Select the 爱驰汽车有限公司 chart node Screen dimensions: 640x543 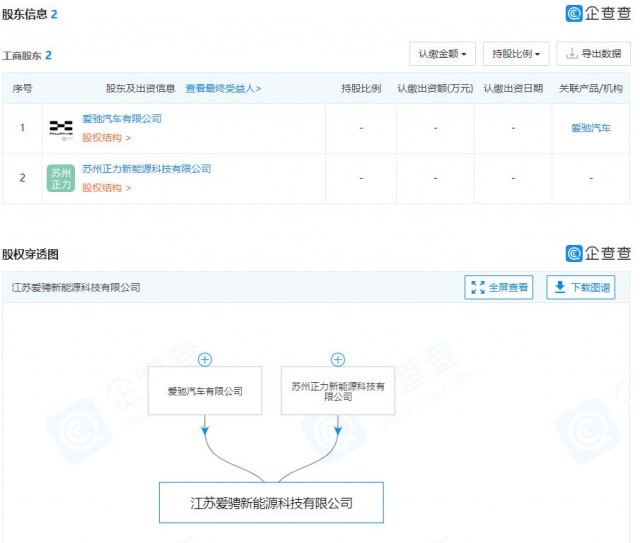(205, 391)
